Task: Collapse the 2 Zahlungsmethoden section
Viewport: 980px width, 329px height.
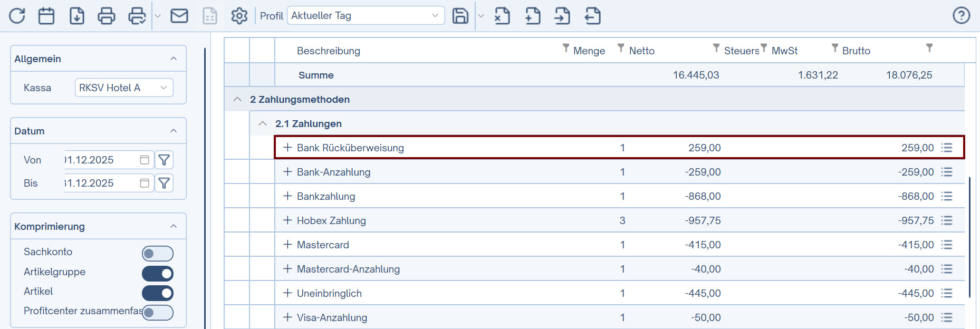Action: tap(237, 99)
